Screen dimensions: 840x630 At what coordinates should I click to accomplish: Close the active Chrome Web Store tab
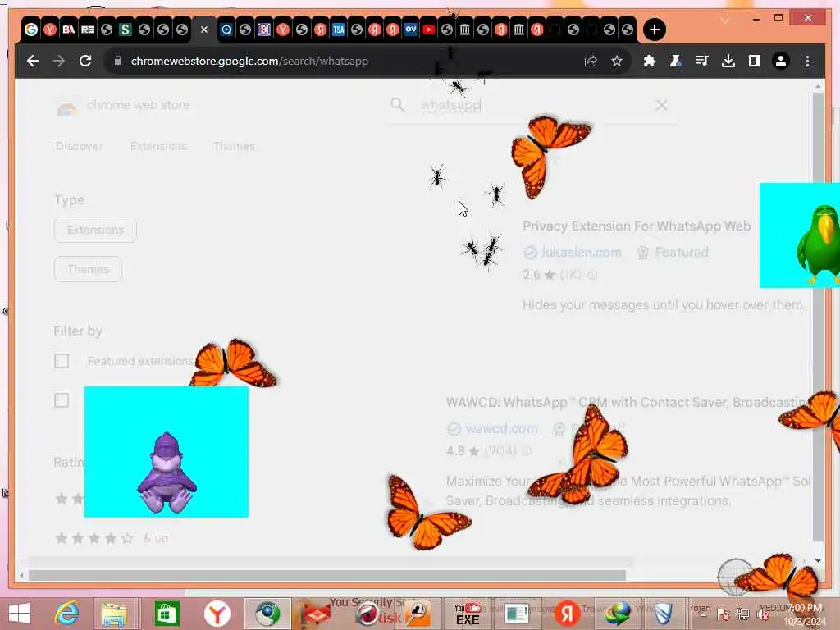pyautogui.click(x=204, y=30)
